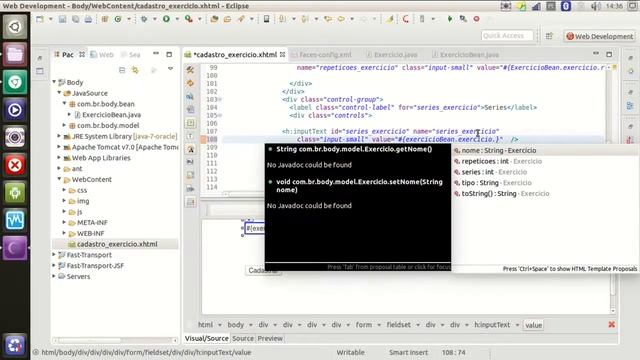Open the green Chrome-like launcher icon
The height and width of the screenshot is (360, 640).
coord(15,82)
